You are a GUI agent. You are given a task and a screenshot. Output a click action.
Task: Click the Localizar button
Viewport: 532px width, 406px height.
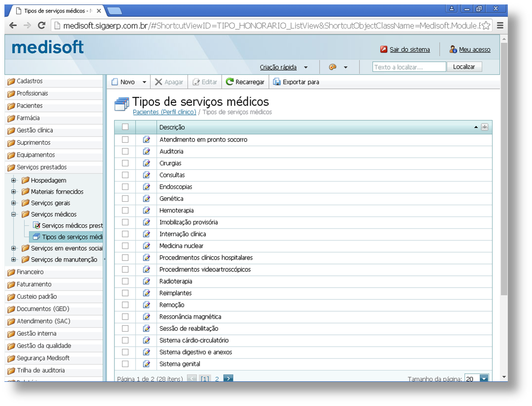coord(464,67)
